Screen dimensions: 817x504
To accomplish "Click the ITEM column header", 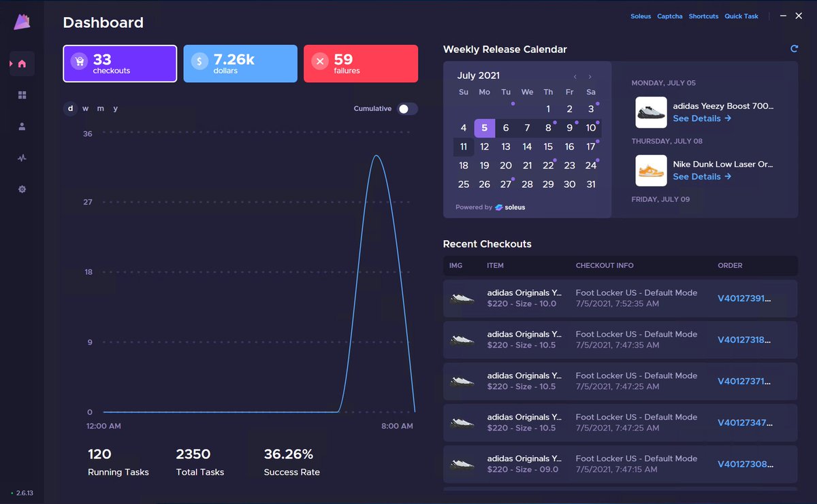I will [x=495, y=266].
